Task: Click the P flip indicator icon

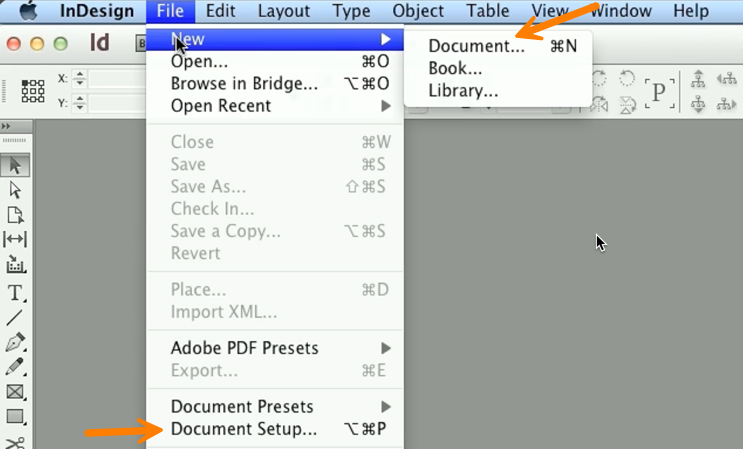Action: (659, 93)
